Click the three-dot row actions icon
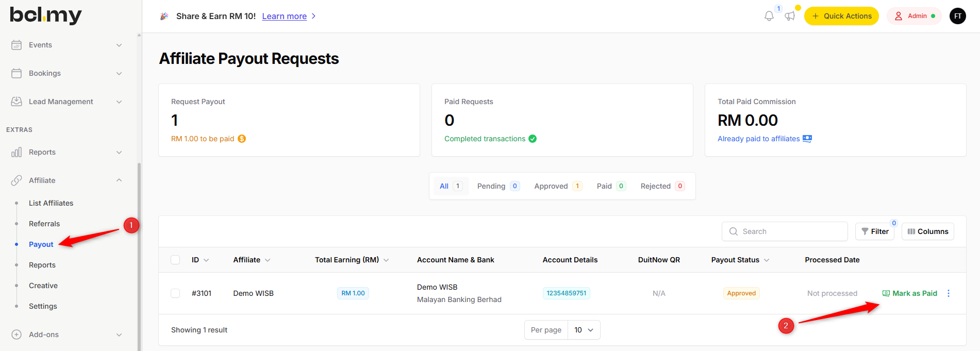The height and width of the screenshot is (351, 980). click(x=949, y=293)
